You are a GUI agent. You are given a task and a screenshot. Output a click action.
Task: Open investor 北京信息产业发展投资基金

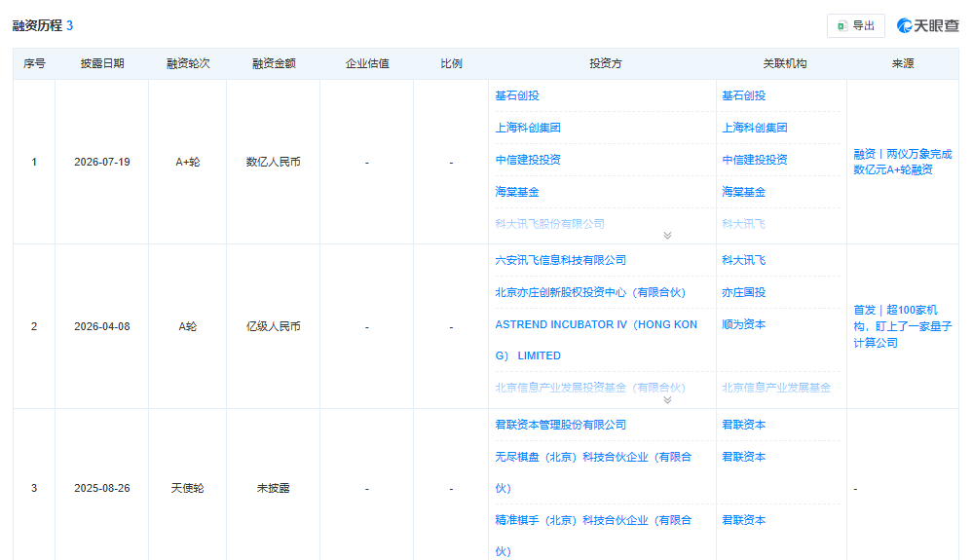(590, 388)
